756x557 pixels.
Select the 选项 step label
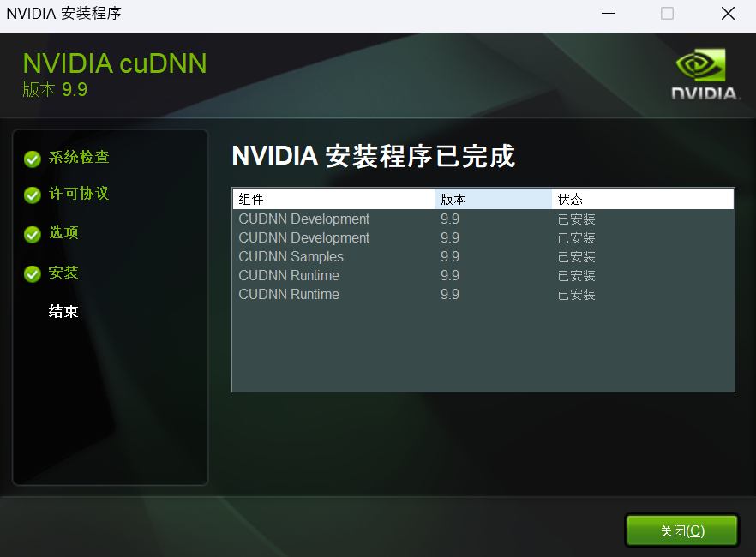(63, 233)
